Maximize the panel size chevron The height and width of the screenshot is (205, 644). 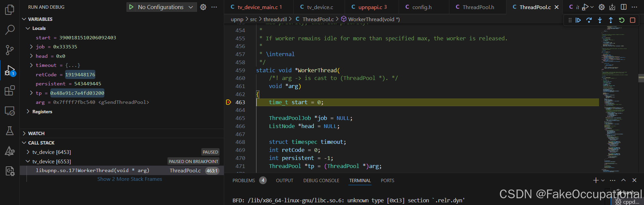(x=623, y=180)
